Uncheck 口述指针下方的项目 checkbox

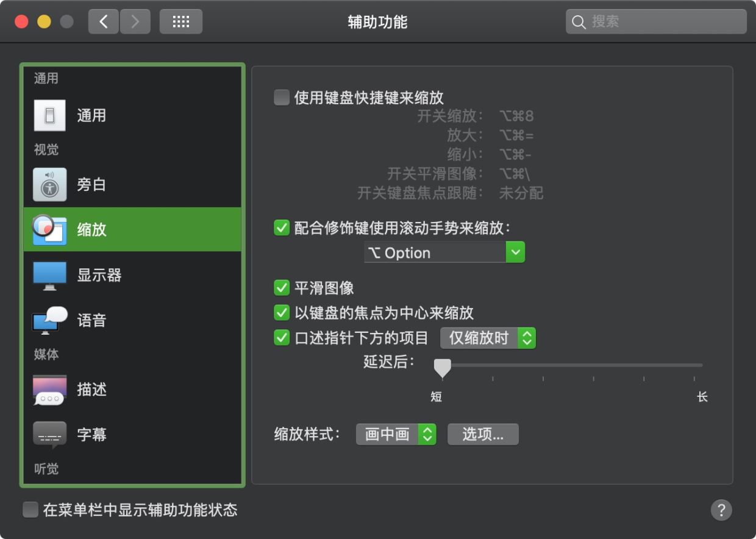point(282,338)
